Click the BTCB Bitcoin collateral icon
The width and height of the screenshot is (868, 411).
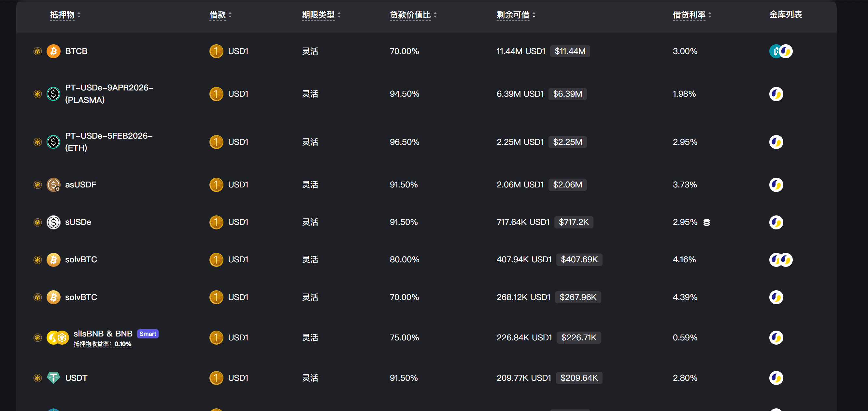coord(53,51)
